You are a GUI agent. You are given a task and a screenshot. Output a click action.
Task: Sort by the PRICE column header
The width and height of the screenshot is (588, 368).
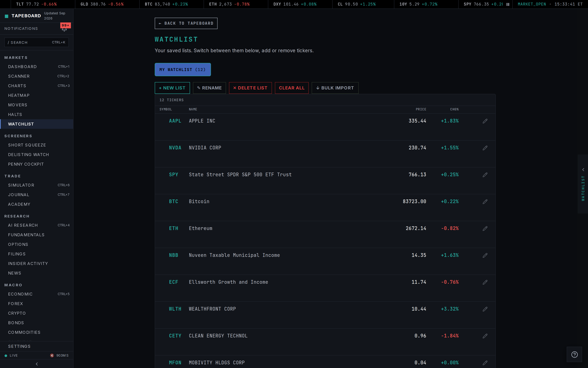(421, 109)
